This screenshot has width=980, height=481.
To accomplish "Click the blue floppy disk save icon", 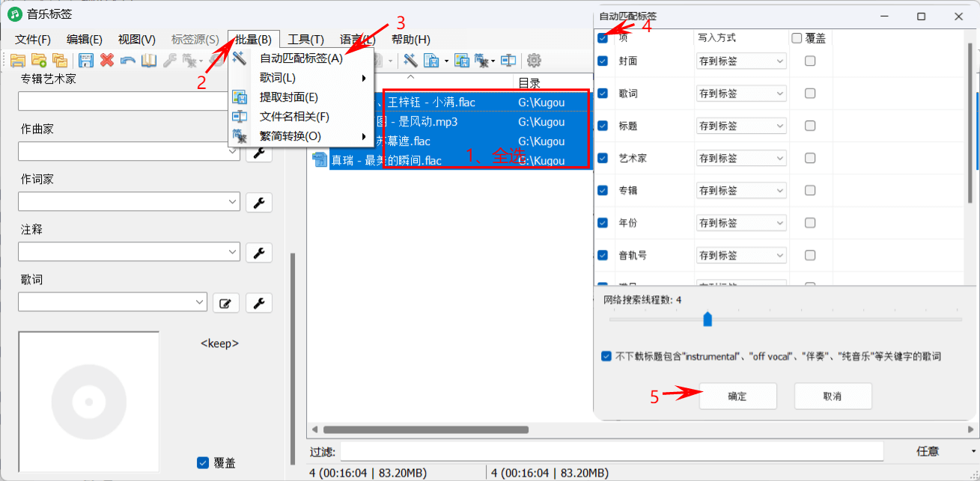I will click(86, 60).
